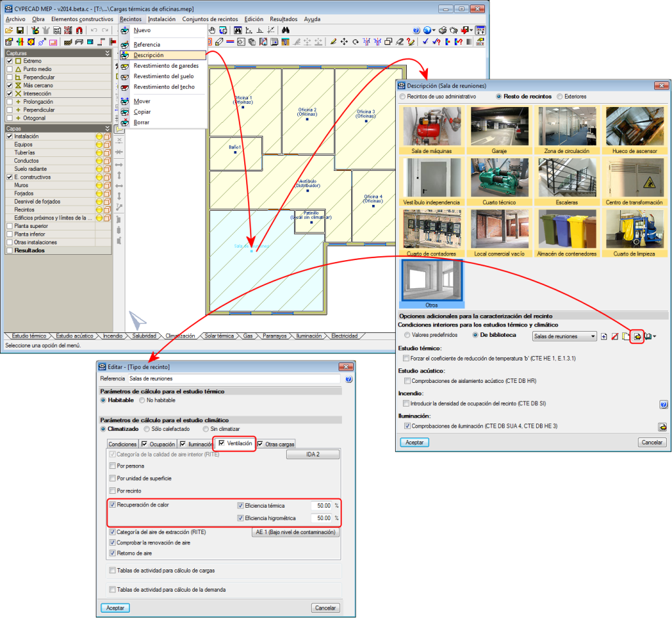
Task: Select the Valores predefinidos radio button
Action: coord(407,335)
